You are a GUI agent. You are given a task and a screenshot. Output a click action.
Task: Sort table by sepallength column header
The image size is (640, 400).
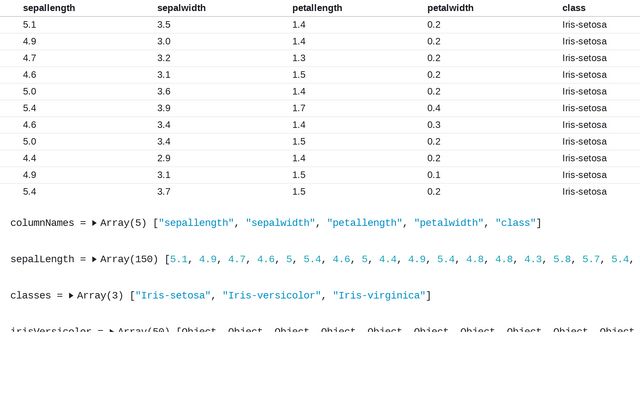(x=49, y=8)
